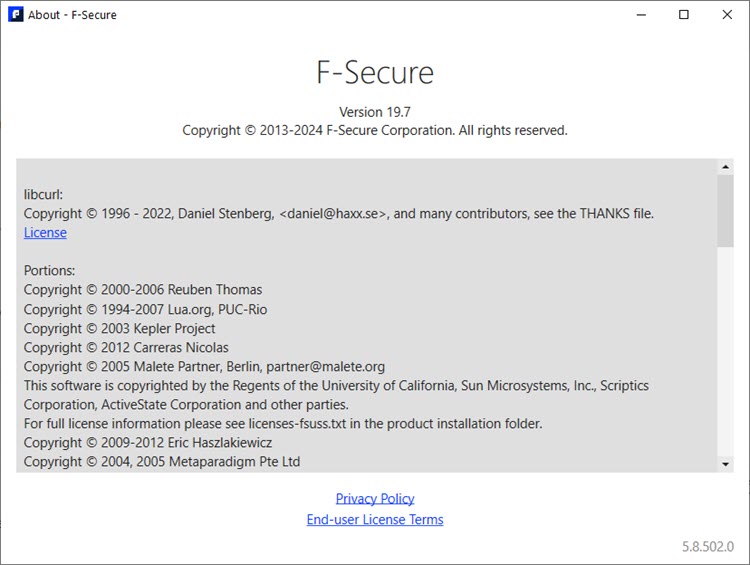Screen dimensions: 750x565
Task: Click the empty scrollbar track below the thumb
Action: (726, 350)
